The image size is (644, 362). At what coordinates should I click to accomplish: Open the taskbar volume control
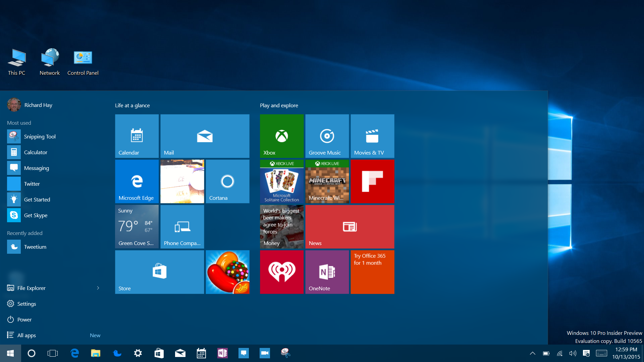[x=573, y=353]
